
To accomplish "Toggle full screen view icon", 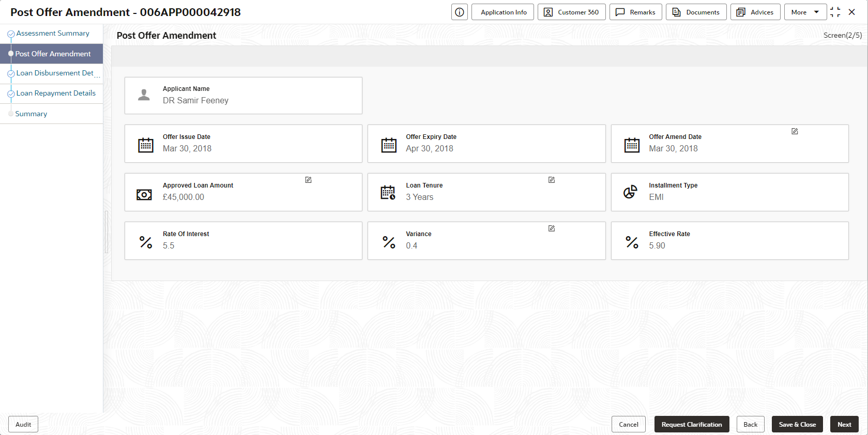I will coord(835,12).
